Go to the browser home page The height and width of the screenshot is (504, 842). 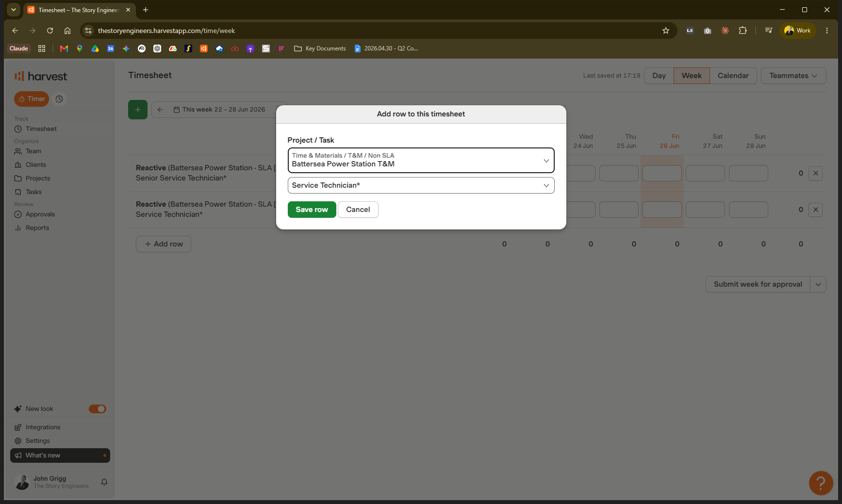[67, 31]
